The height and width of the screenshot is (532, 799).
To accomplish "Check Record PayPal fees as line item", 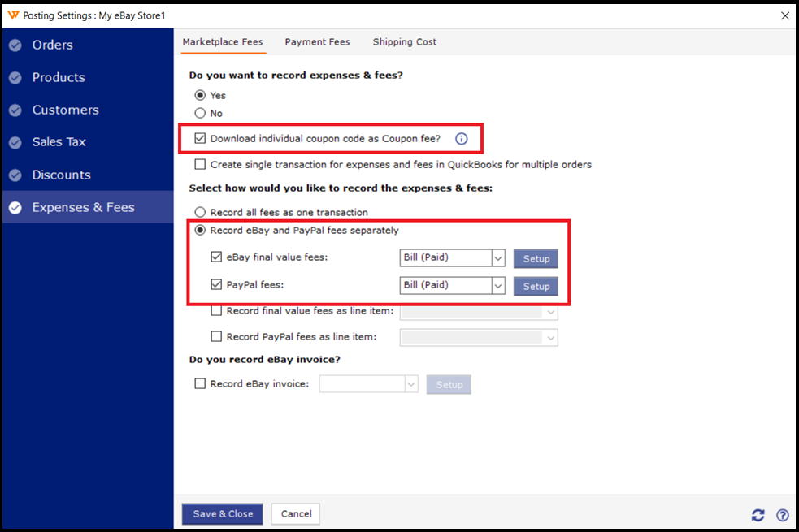I will pyautogui.click(x=216, y=336).
